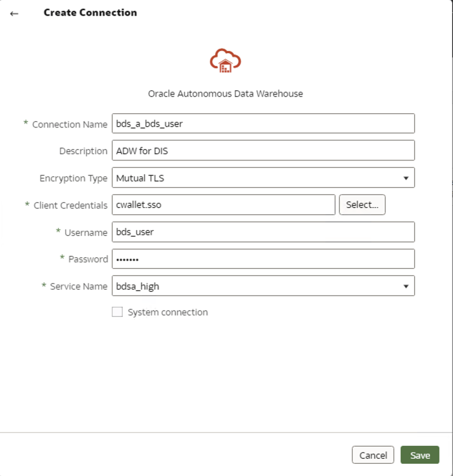Go back using the left arrow icon
The width and height of the screenshot is (453, 476).
point(14,14)
